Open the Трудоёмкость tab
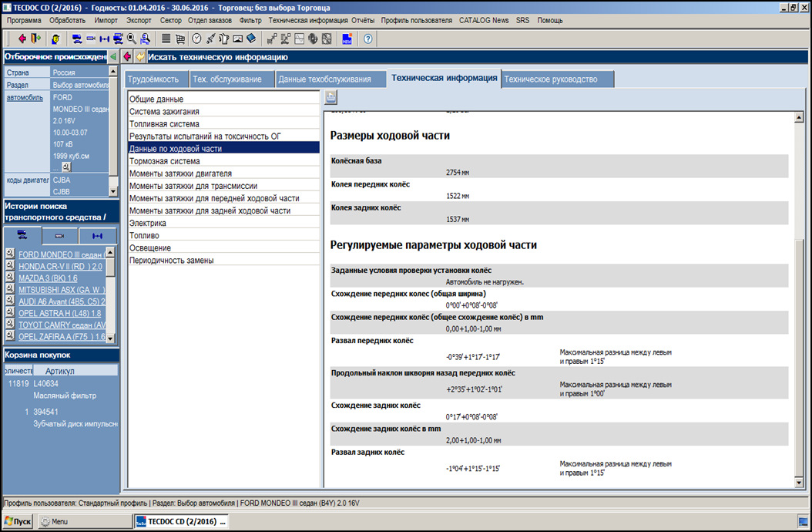The image size is (812, 532). [157, 79]
